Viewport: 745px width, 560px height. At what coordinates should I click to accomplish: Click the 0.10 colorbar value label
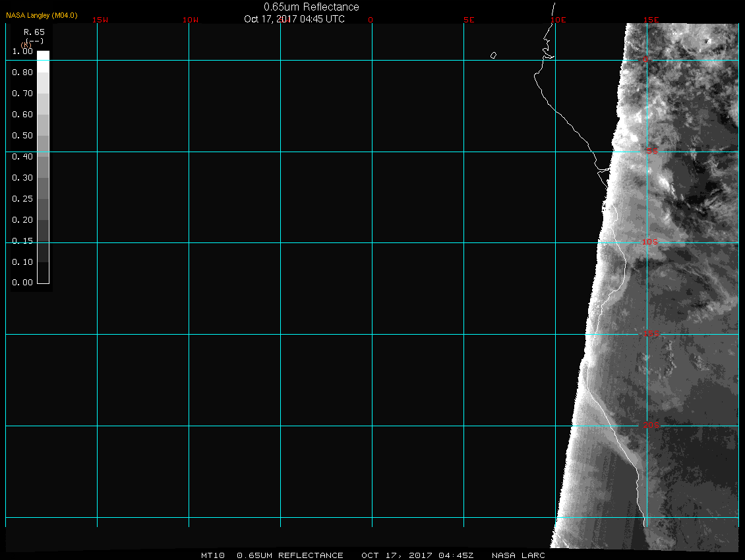[x=22, y=262]
